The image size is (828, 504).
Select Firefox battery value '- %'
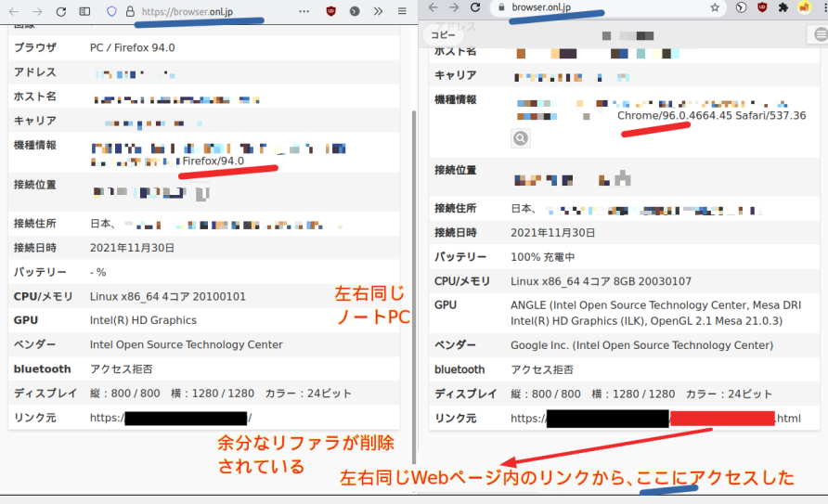pyautogui.click(x=98, y=272)
